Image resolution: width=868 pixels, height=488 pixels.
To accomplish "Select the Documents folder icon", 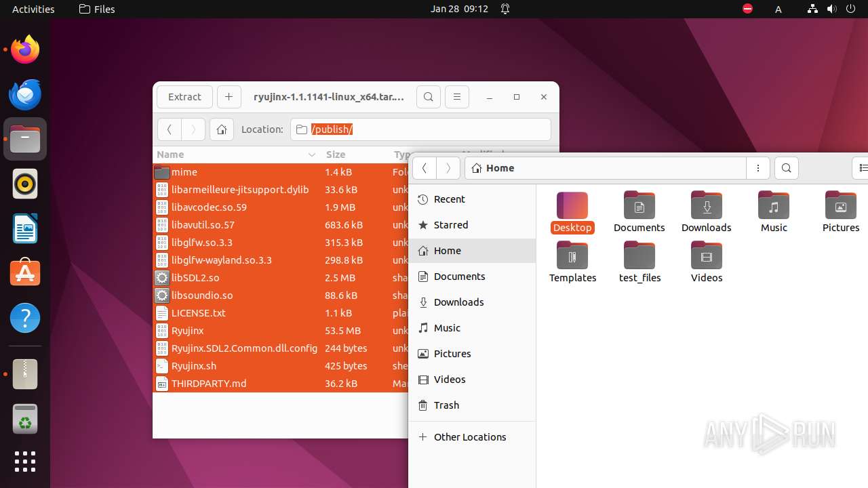I will point(639,212).
